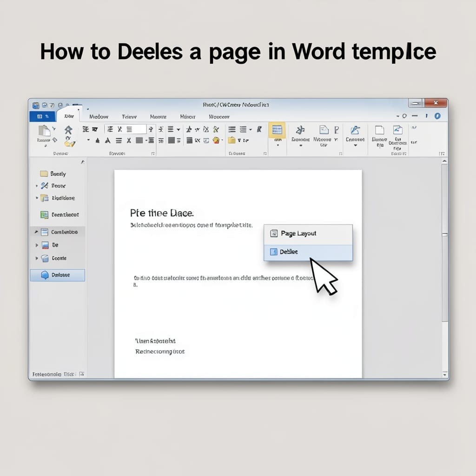Open the blue File tab
The width and height of the screenshot is (476, 476).
click(42, 116)
